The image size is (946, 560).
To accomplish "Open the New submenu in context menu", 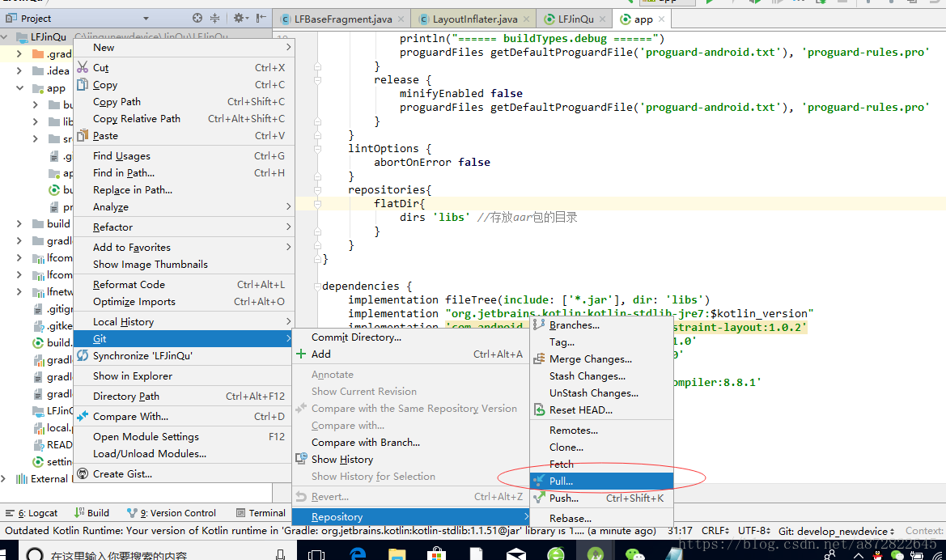I will [184, 47].
